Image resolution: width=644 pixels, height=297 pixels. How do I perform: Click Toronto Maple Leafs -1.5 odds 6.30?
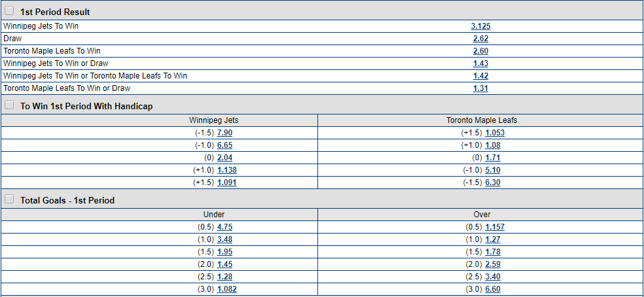[x=493, y=183]
